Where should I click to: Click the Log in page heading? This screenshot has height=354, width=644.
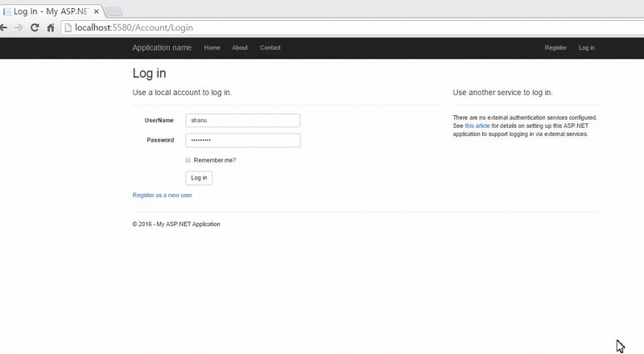point(149,73)
